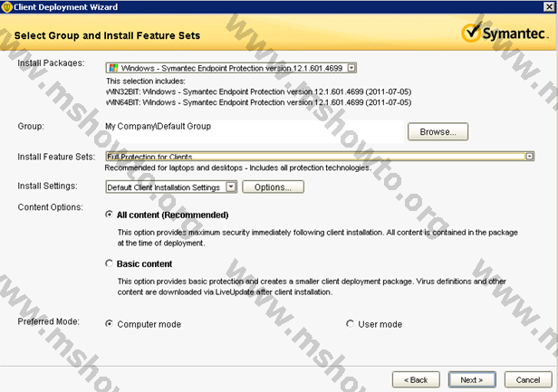Select the All content (Recommended) radio button
The width and height of the screenshot is (558, 392).
(110, 215)
